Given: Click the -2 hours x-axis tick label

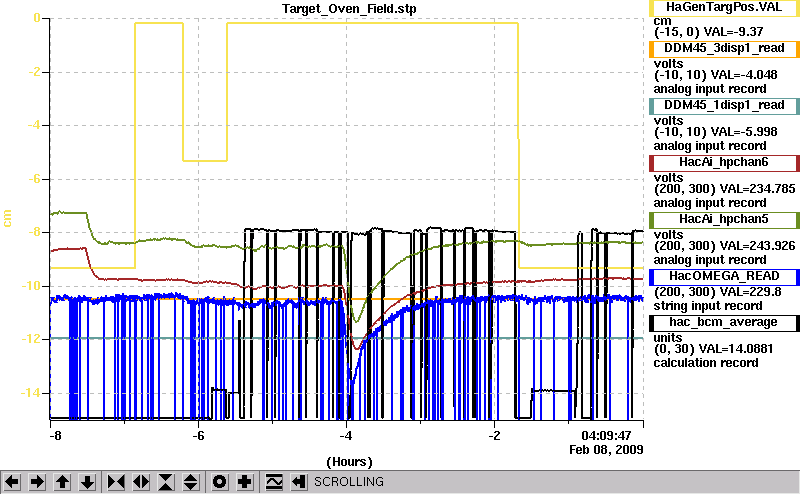Looking at the screenshot, I should [494, 436].
